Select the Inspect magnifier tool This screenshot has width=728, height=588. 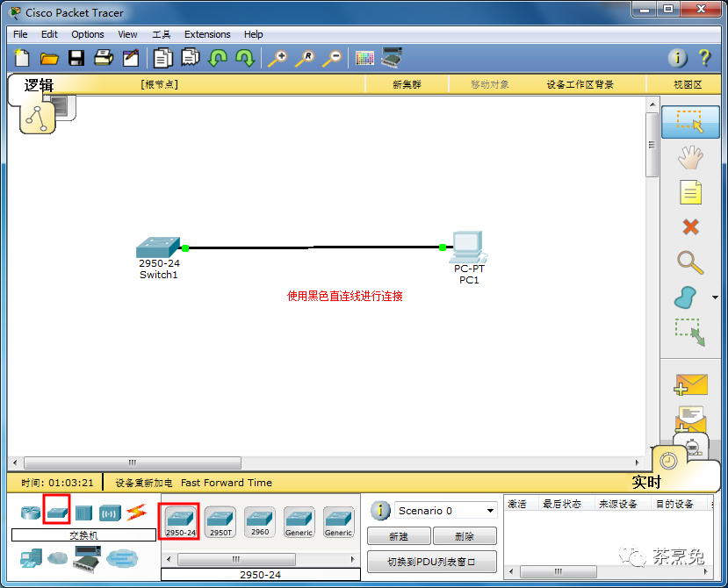pos(690,262)
